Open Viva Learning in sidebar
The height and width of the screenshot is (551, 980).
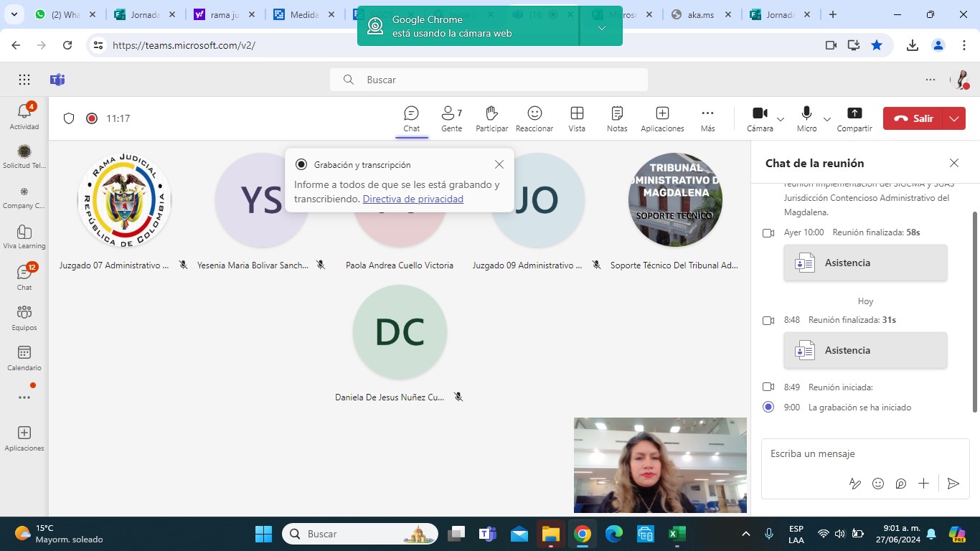(24, 237)
